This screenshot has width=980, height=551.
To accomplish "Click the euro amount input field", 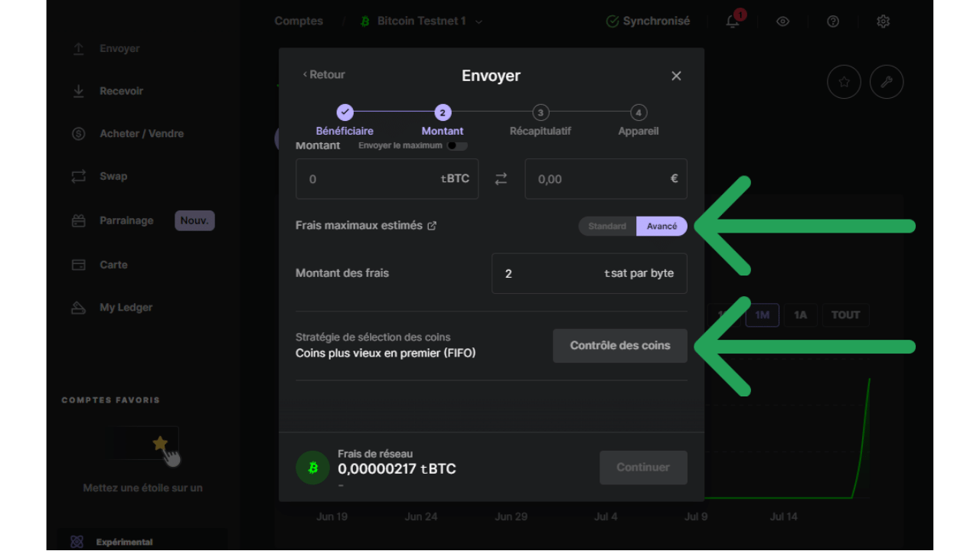I will pos(606,179).
